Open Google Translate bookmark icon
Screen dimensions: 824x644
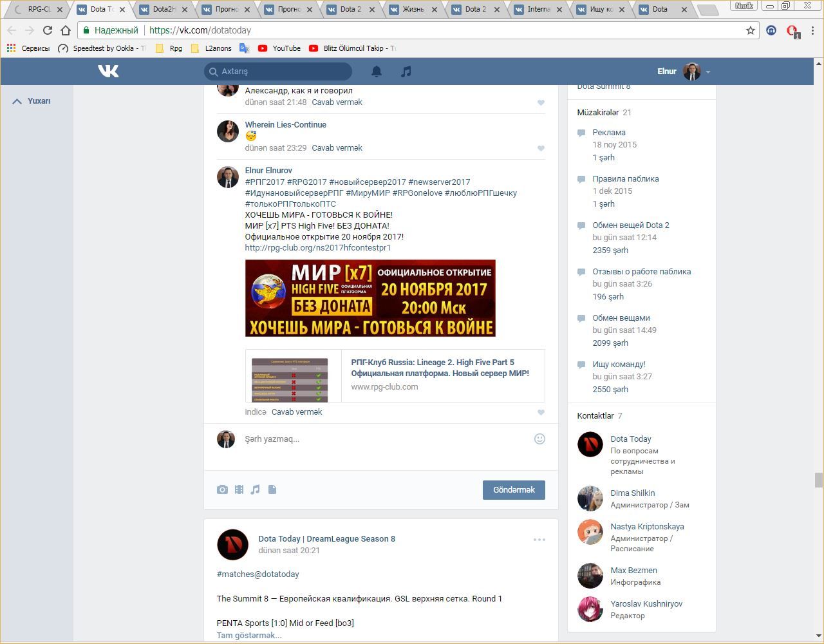(244, 48)
